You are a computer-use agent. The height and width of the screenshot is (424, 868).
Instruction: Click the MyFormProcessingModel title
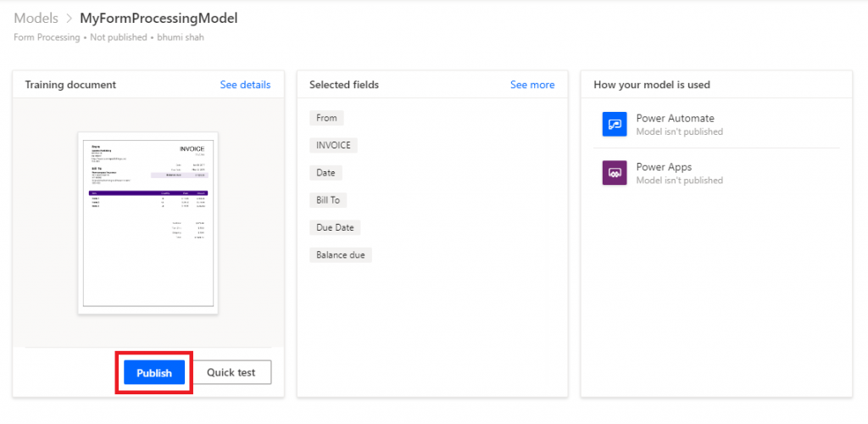coord(159,19)
